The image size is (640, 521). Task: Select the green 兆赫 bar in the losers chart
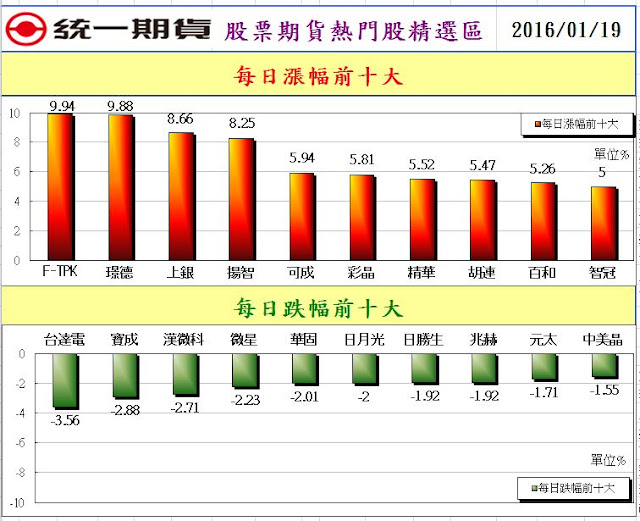(486, 369)
